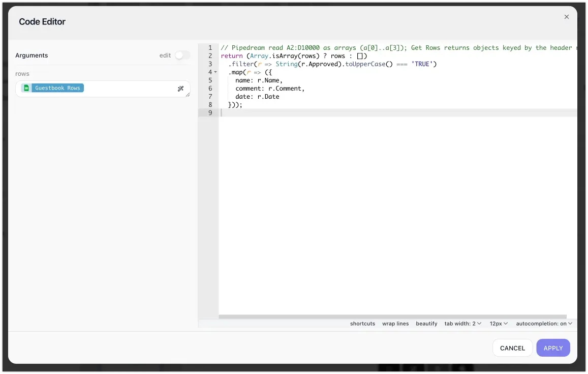
Task: Click line number 1 in gutter
Action: point(210,48)
